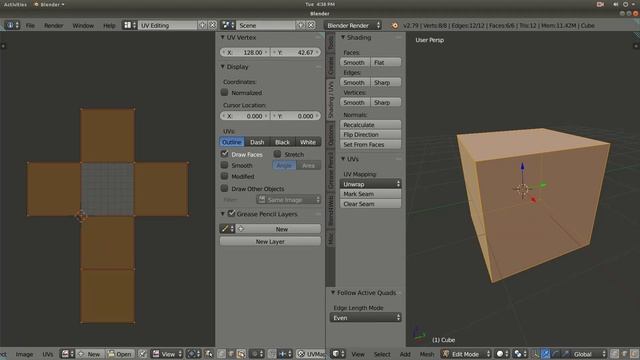Open the UVs menu in UV editor

point(48,354)
